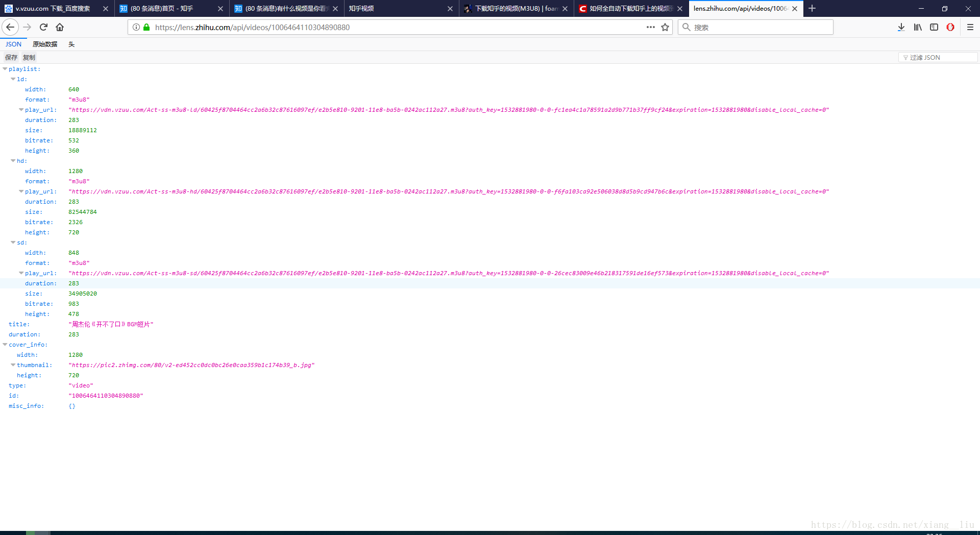Collapse the sd play_url value
Image resolution: width=980 pixels, height=535 pixels.
[x=21, y=273]
